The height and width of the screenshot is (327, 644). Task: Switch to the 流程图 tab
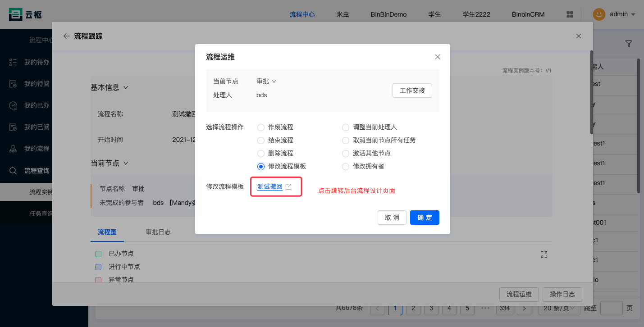pyautogui.click(x=107, y=232)
